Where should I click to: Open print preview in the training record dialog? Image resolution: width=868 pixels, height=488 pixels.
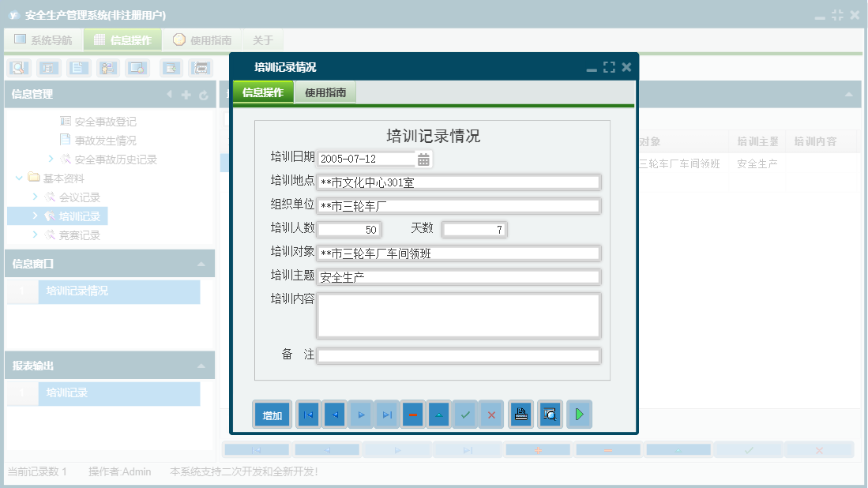tap(550, 414)
